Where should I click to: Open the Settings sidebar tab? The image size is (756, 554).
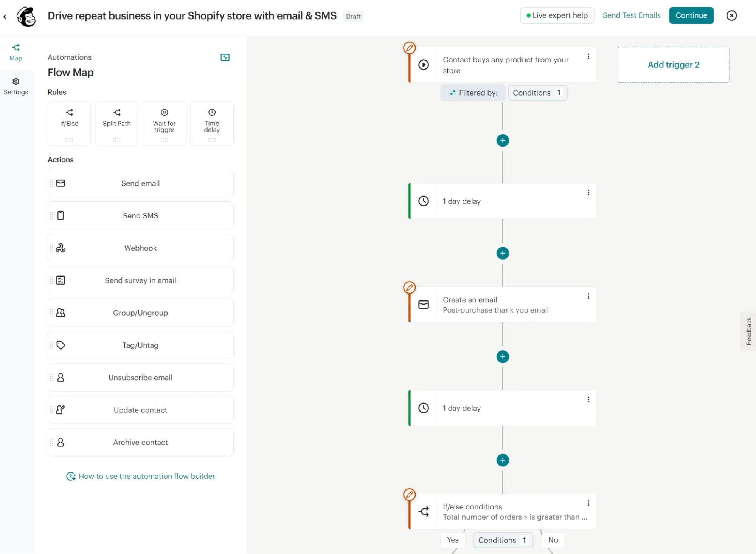pos(16,87)
